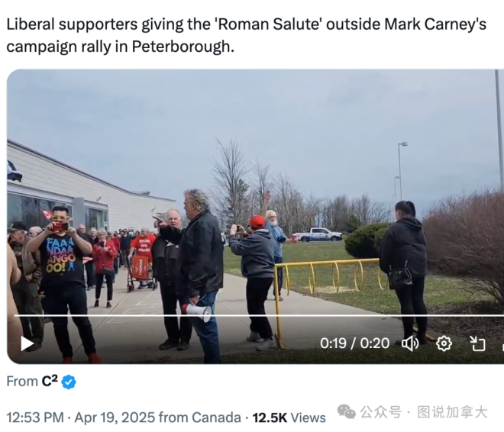Activate picture-in-picture mode icon
This screenshot has height=432, width=504.
477,343
